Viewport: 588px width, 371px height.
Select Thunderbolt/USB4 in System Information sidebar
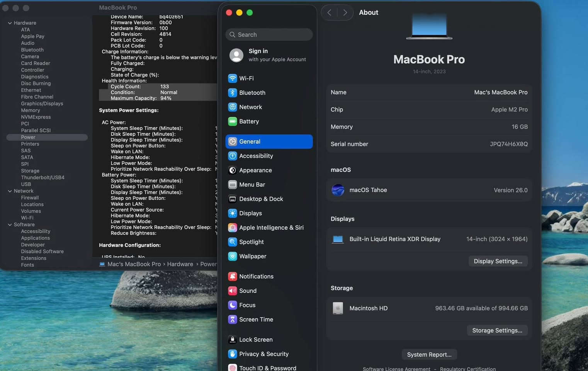coord(42,178)
